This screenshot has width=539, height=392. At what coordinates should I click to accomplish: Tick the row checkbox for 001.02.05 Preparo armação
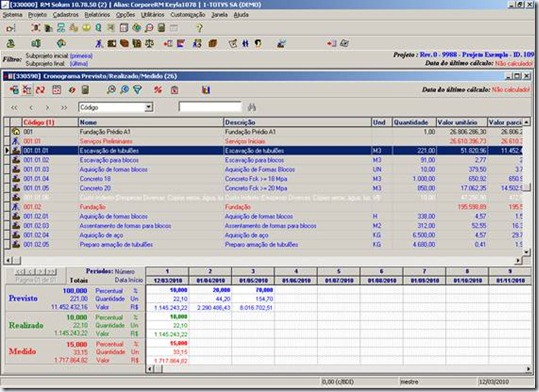(7, 244)
